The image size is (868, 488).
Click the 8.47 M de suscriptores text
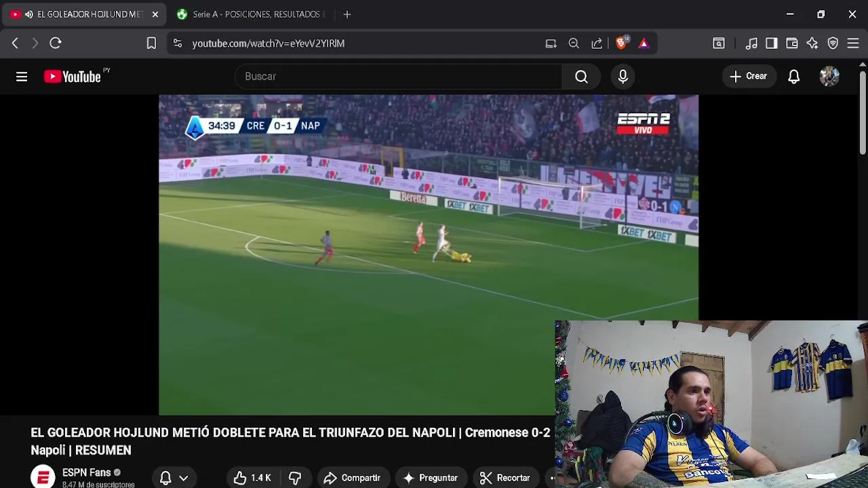[x=98, y=485]
